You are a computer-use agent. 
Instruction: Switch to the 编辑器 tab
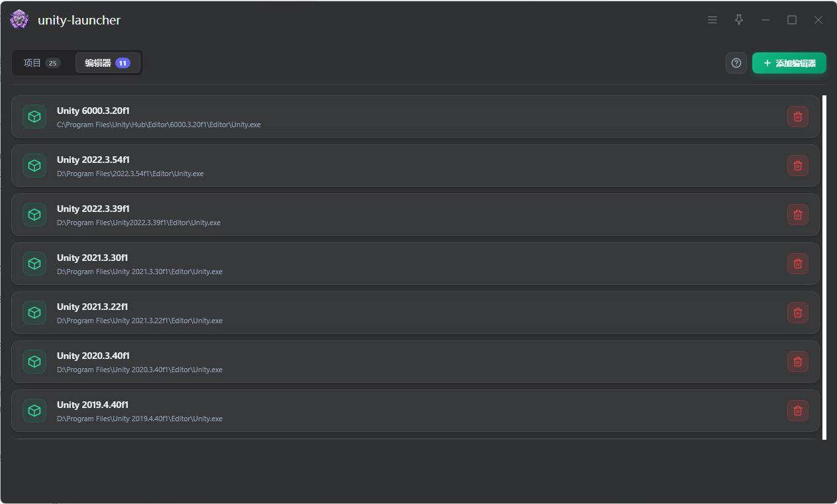pos(108,63)
